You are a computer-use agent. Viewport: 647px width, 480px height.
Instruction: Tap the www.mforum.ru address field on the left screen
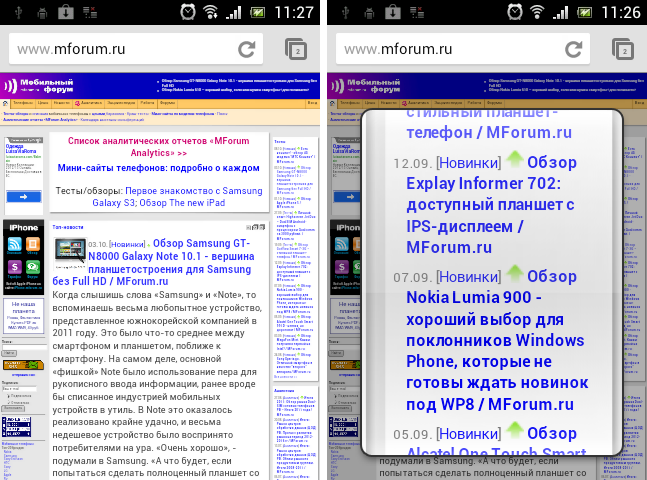pyautogui.click(x=136, y=49)
